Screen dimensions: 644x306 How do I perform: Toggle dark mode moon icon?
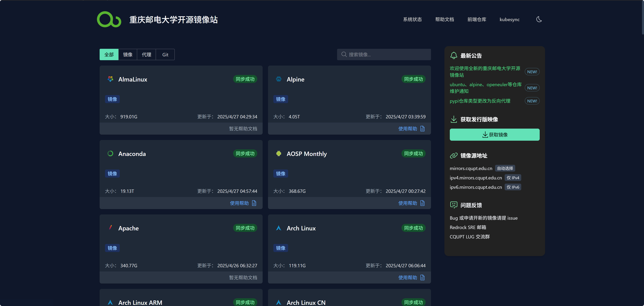(x=539, y=19)
